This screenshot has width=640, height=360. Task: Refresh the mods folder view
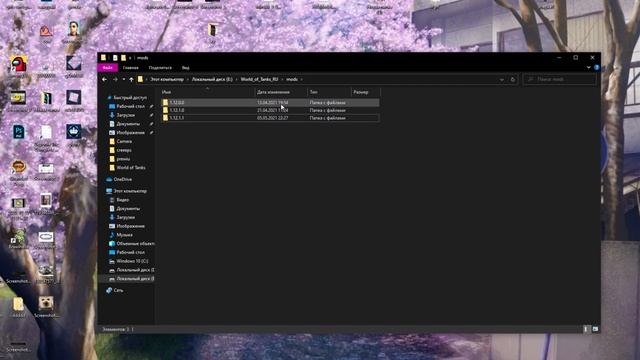[513, 79]
